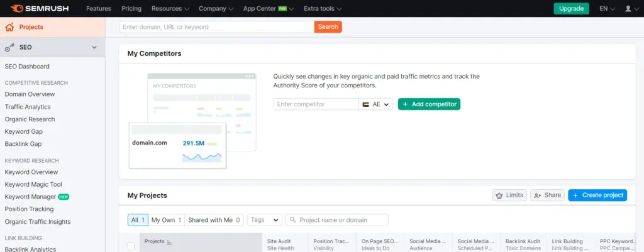Open the AE country dropdown
The width and height of the screenshot is (644, 252).
[x=376, y=104]
